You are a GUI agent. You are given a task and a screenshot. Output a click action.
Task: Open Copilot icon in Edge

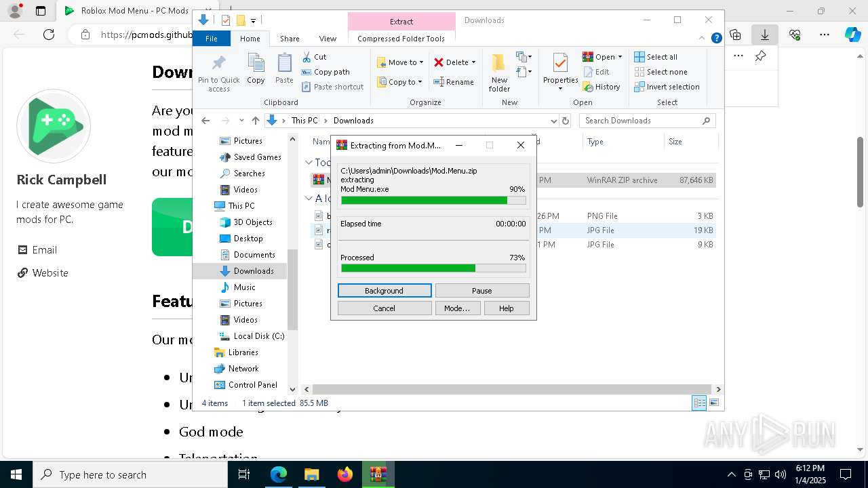(852, 35)
